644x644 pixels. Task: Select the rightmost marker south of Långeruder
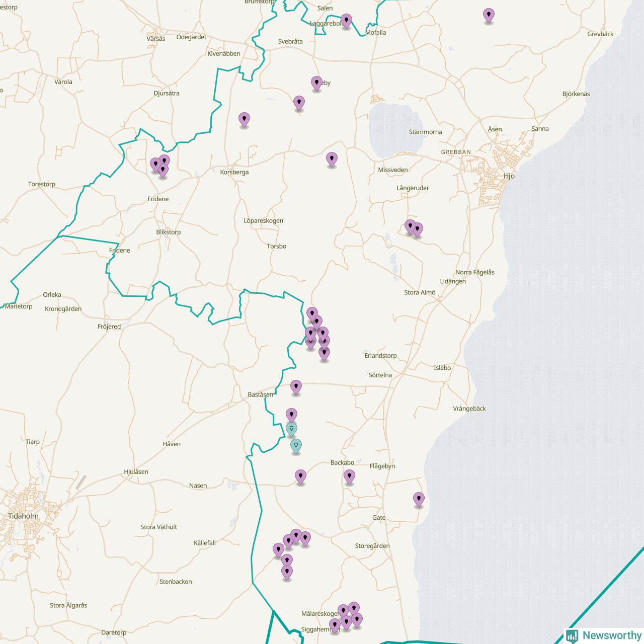(418, 229)
